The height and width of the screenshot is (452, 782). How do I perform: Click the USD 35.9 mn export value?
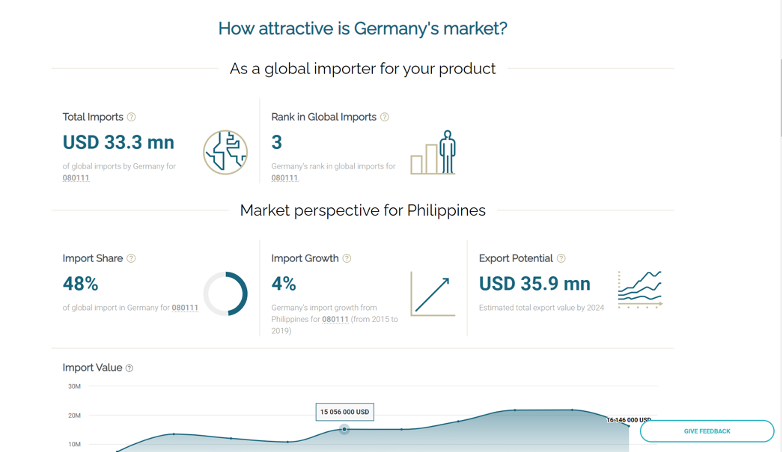(535, 284)
